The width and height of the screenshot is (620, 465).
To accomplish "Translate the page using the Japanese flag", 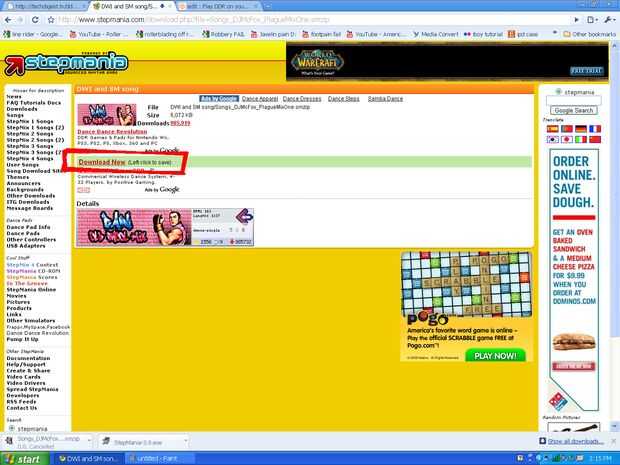I will (567, 139).
